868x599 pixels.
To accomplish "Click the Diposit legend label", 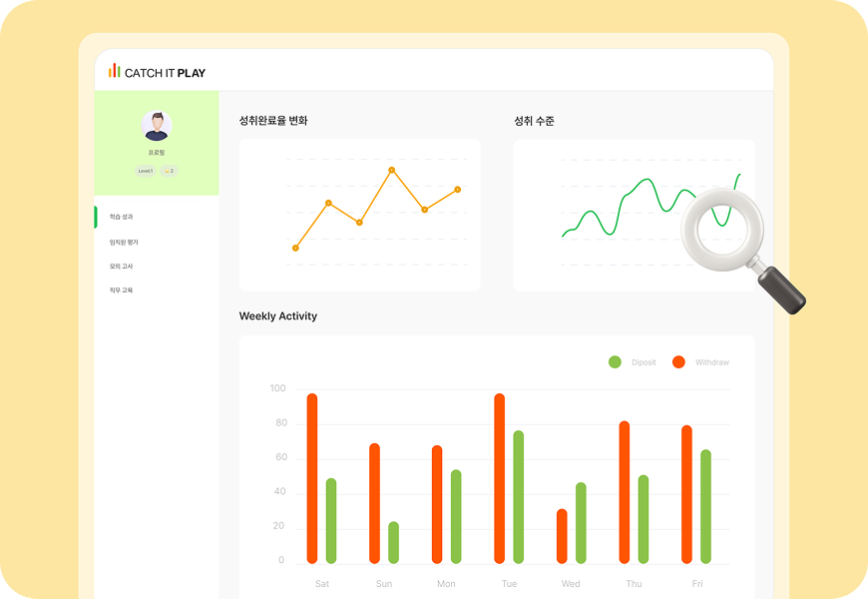I will coord(644,362).
